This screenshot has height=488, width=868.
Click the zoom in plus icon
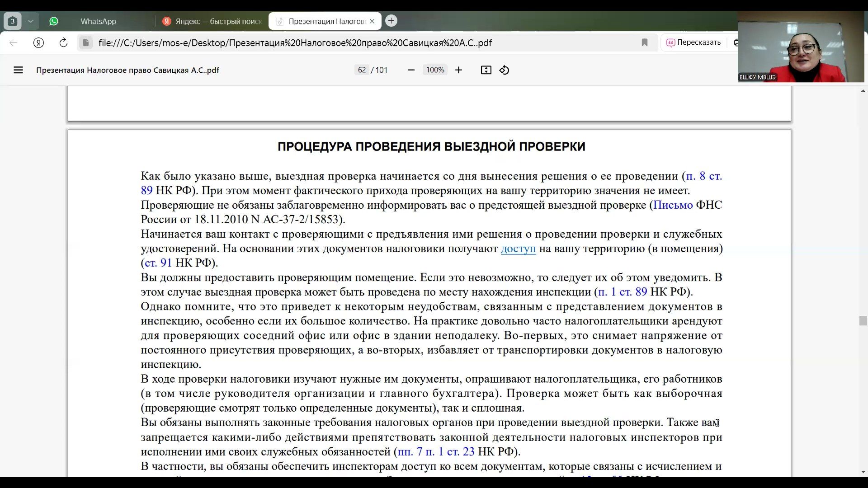click(458, 70)
